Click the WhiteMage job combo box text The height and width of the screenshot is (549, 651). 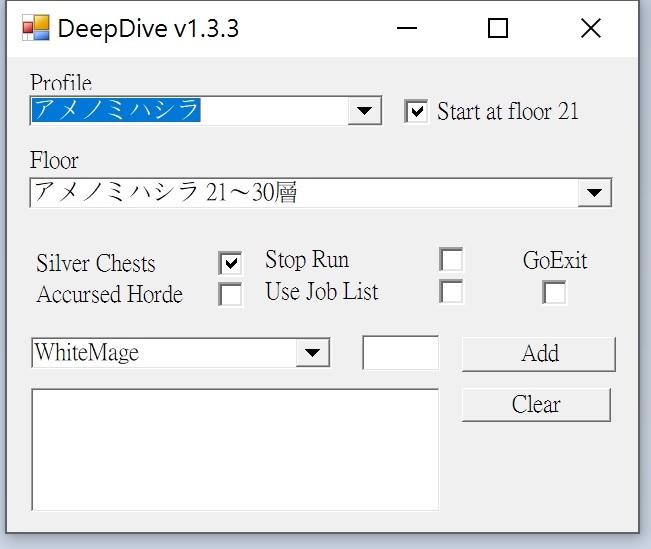coord(87,353)
